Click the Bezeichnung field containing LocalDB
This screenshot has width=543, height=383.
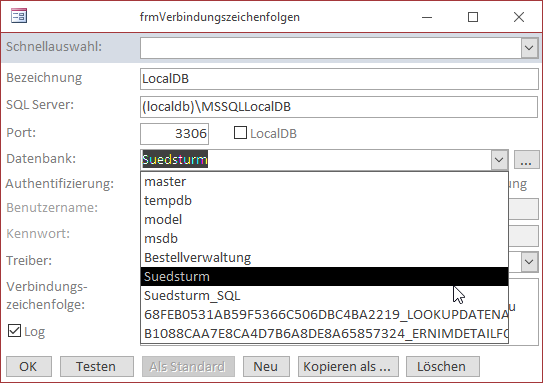click(x=339, y=79)
